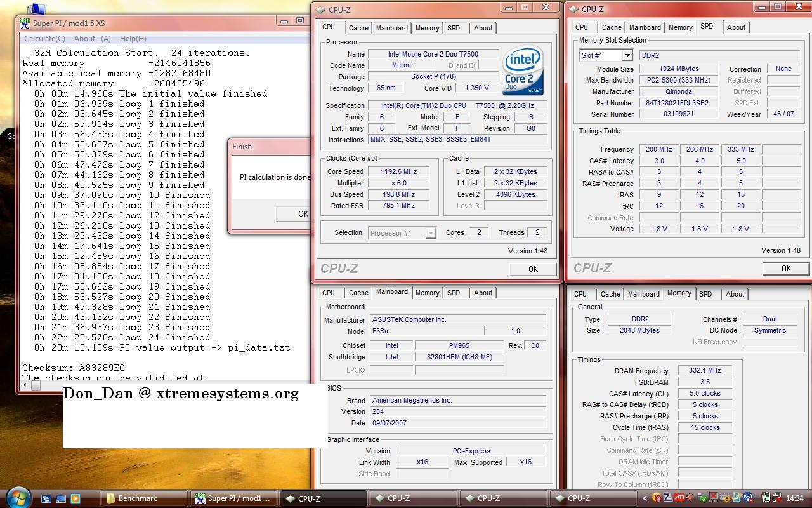Image resolution: width=812 pixels, height=508 pixels.
Task: Click the Super PI title bar icon
Action: (x=25, y=23)
